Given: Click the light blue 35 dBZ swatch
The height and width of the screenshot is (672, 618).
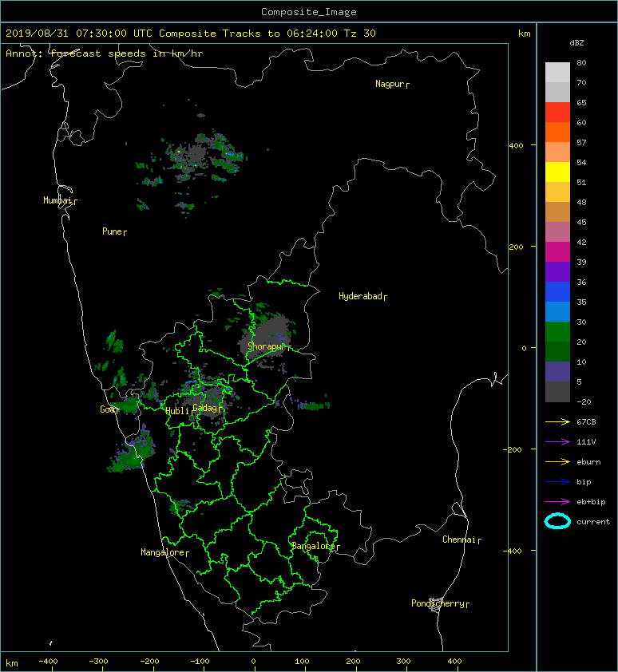Looking at the screenshot, I should click(x=557, y=311).
